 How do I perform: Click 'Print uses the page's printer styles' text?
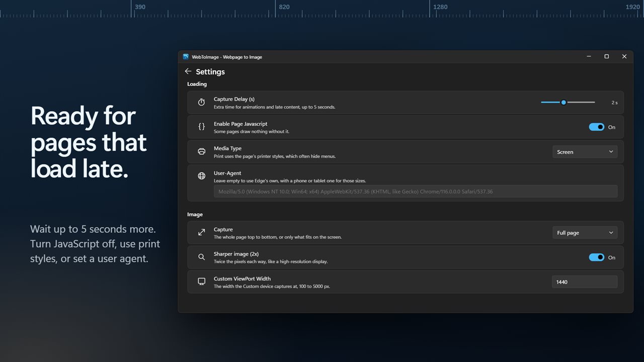pos(275,156)
